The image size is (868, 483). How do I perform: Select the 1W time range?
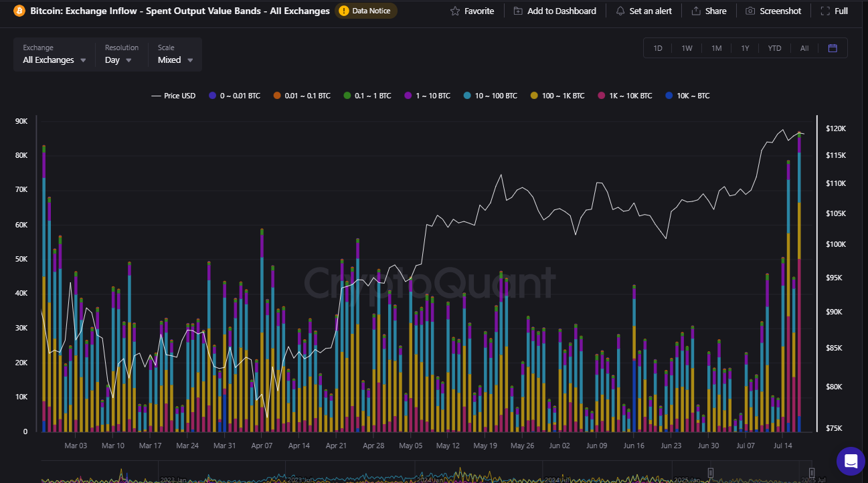(x=687, y=48)
